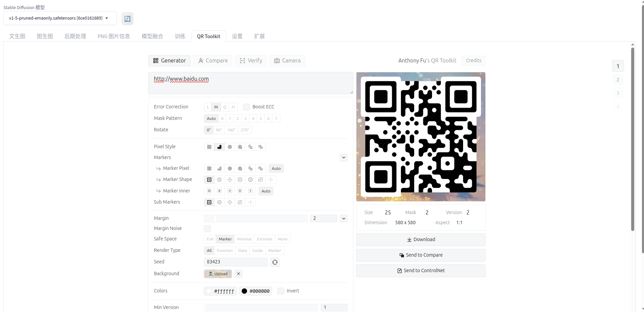Image resolution: width=644 pixels, height=312 pixels.
Task: Select horizontal-rows Pixel Style icon
Action: (x=250, y=147)
